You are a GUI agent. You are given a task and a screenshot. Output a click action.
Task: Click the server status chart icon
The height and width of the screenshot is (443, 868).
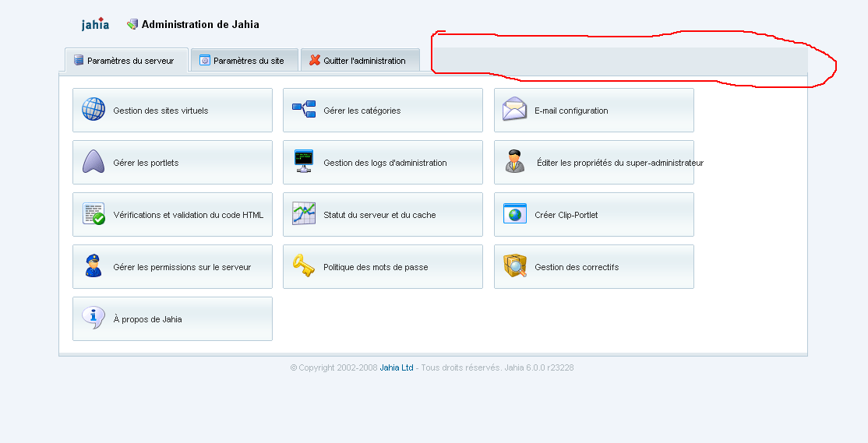[x=304, y=214]
